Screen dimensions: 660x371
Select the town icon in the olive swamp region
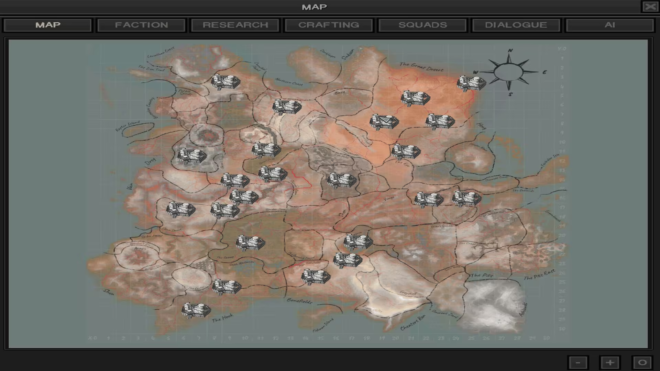point(250,242)
